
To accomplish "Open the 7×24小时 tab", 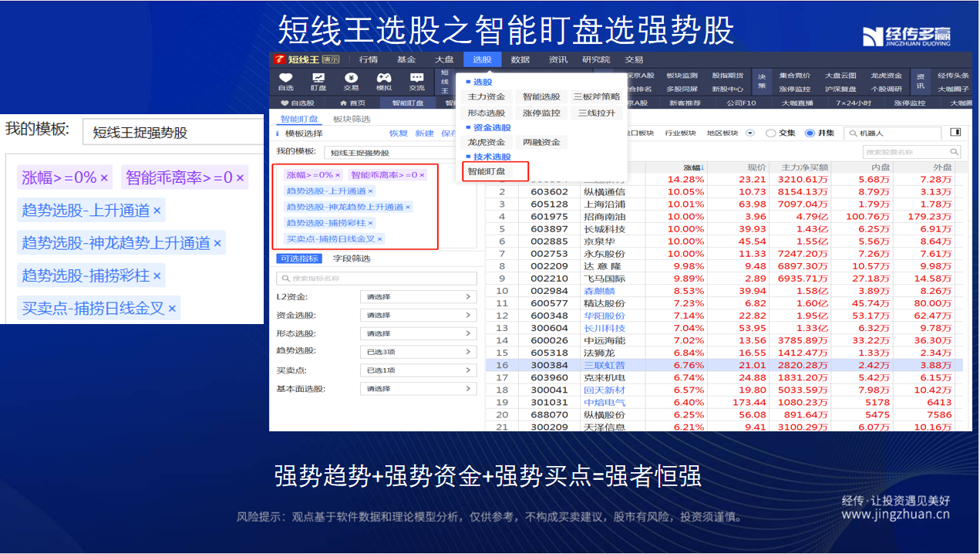I will (x=854, y=103).
